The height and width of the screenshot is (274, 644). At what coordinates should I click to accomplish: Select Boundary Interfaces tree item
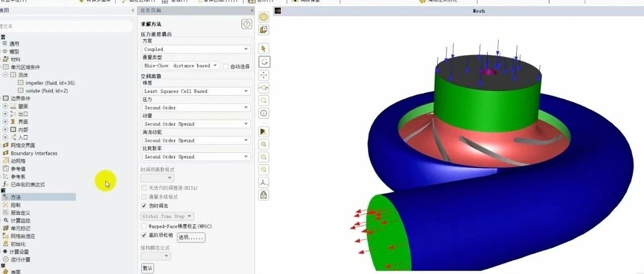point(34,153)
